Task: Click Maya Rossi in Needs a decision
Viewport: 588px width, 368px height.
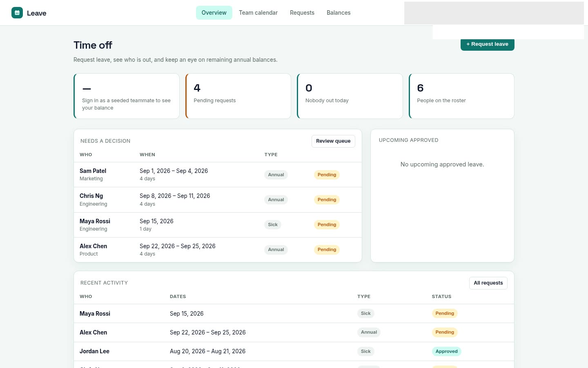Action: [95, 221]
